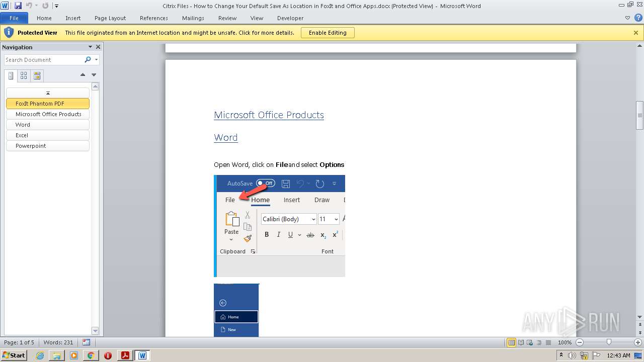Click the Protected View message for details
The width and height of the screenshot is (644, 362).
pyautogui.click(x=180, y=33)
